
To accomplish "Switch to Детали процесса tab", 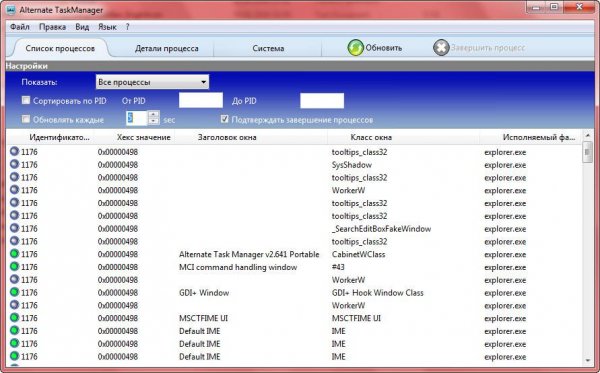I will pos(166,48).
